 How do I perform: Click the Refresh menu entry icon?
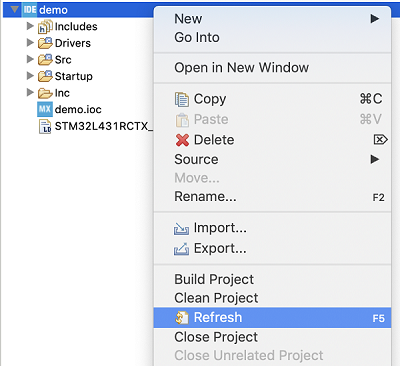tap(182, 318)
